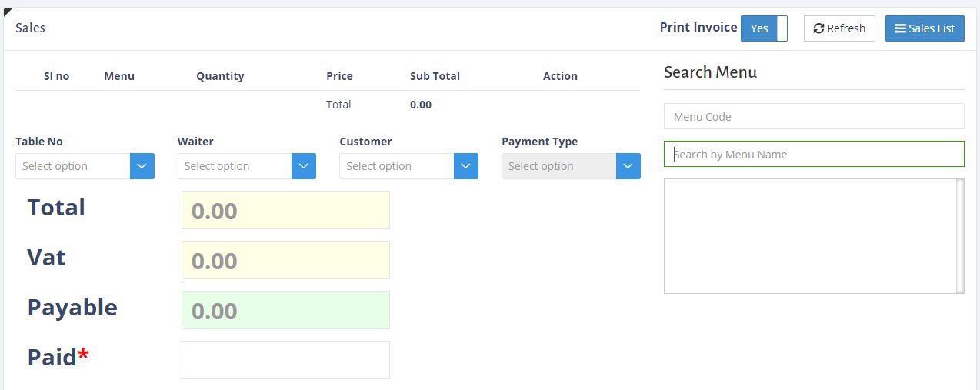Click the Payable amount field
Screen dimensions: 980x390
(285, 310)
